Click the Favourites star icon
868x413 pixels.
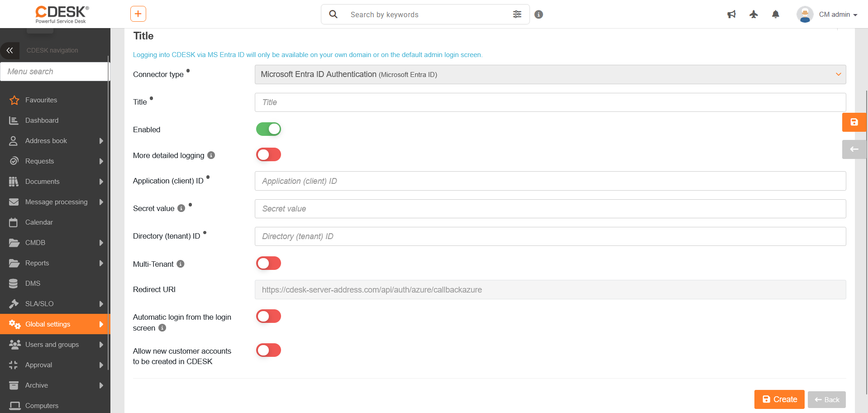[14, 100]
